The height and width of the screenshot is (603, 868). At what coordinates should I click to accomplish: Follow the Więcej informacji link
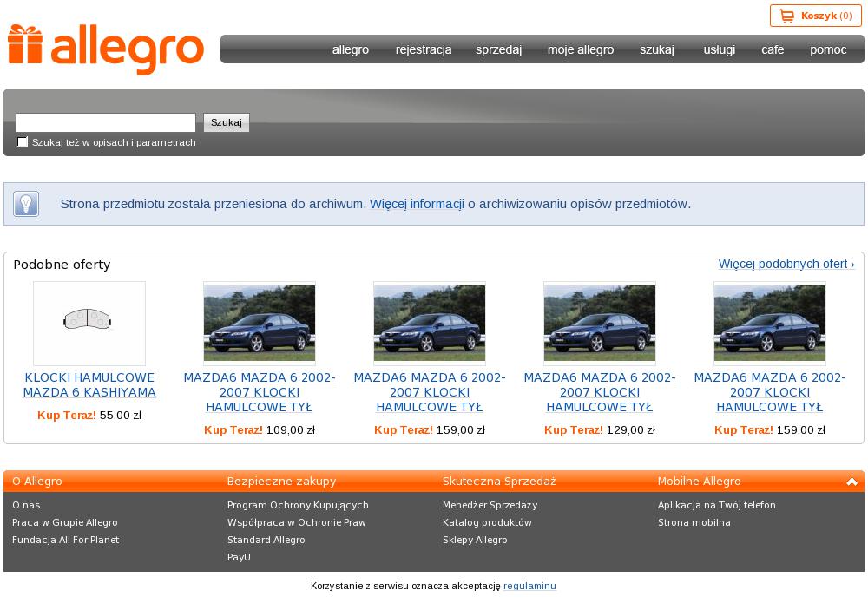pos(417,204)
